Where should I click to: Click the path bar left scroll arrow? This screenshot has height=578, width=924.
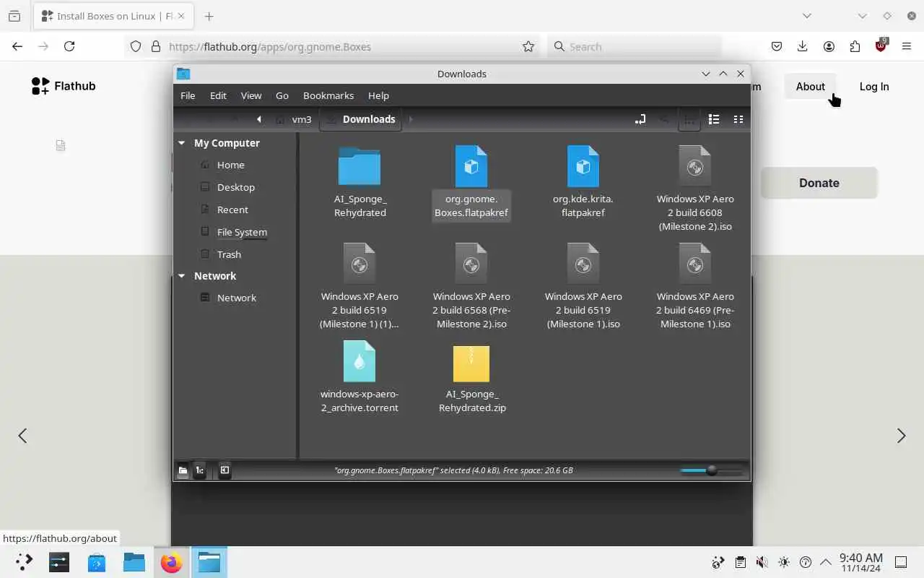click(x=259, y=119)
